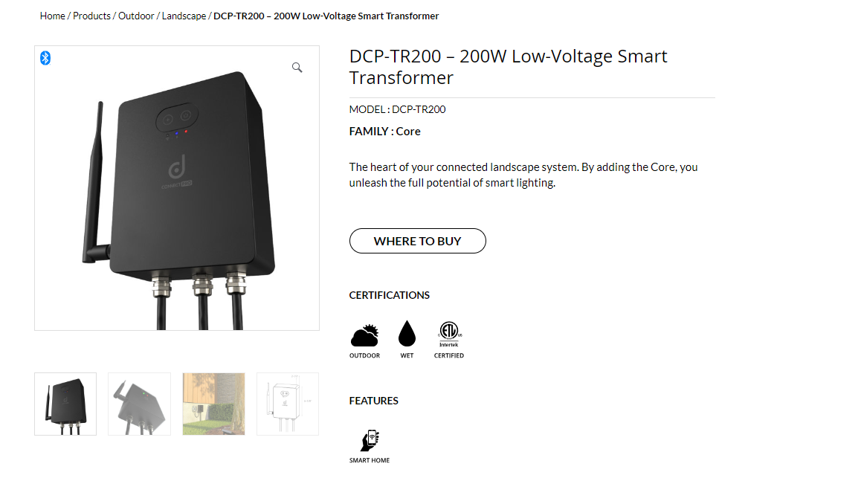Screen dimensions: 861x504
Task: Click the Smart Home phone feature icon
Action: coord(370,440)
